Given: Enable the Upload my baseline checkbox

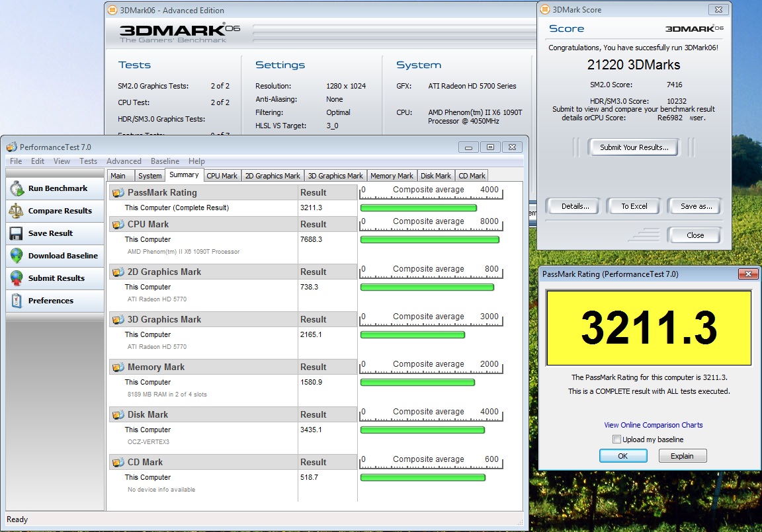Looking at the screenshot, I should coord(616,439).
